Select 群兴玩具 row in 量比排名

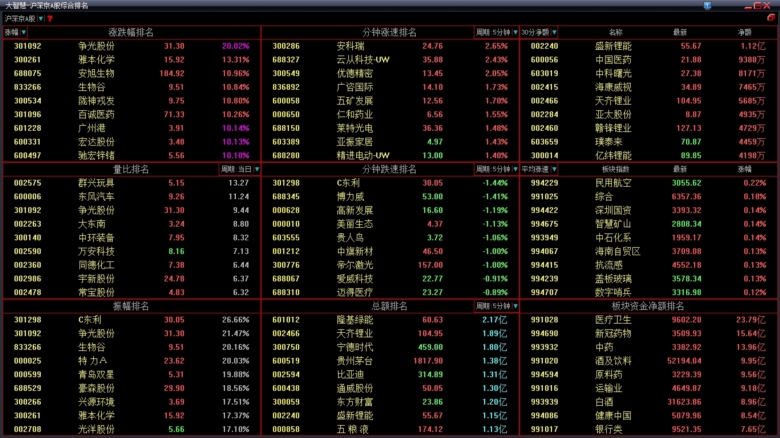tap(132, 183)
